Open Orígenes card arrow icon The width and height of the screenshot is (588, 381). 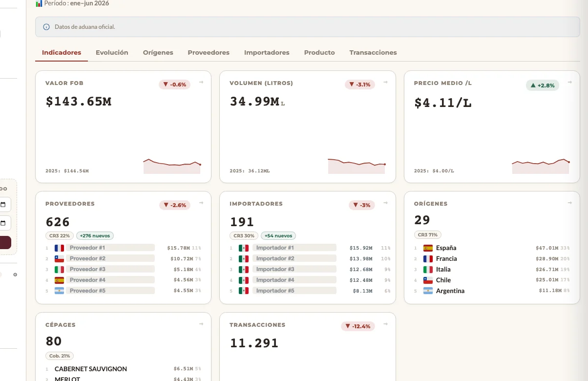click(x=569, y=203)
